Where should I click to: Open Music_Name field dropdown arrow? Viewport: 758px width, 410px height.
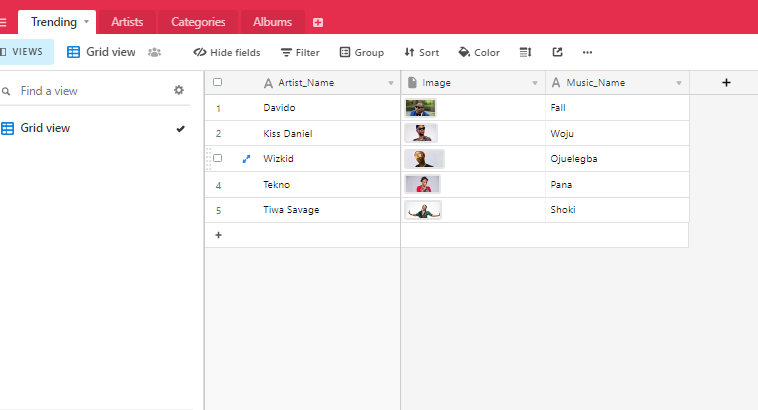coord(679,83)
